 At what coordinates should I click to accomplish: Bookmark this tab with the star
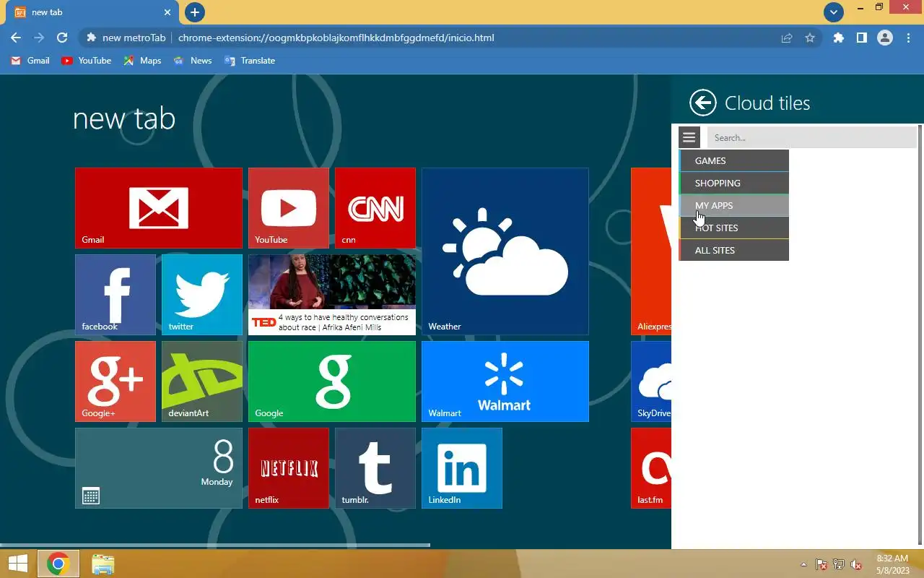(x=810, y=38)
